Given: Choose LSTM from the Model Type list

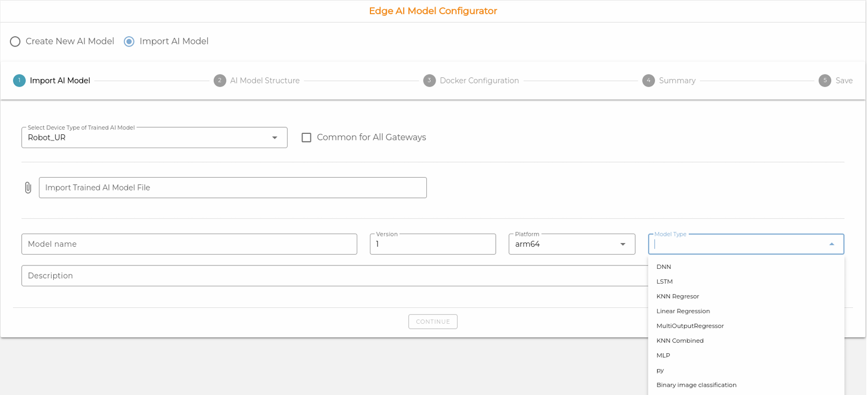Looking at the screenshot, I should tap(746, 281).
